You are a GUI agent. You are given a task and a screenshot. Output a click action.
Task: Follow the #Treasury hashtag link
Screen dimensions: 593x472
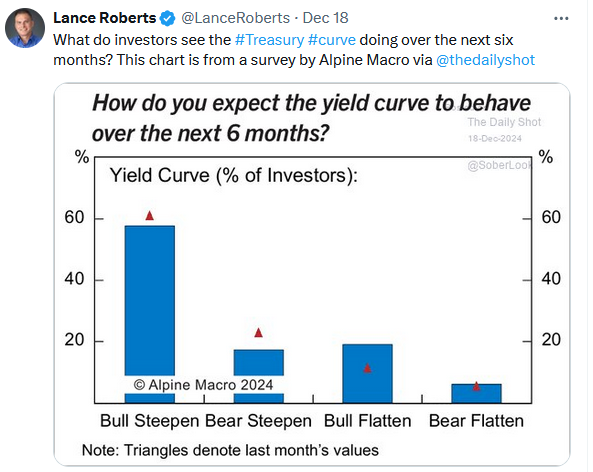coord(269,40)
